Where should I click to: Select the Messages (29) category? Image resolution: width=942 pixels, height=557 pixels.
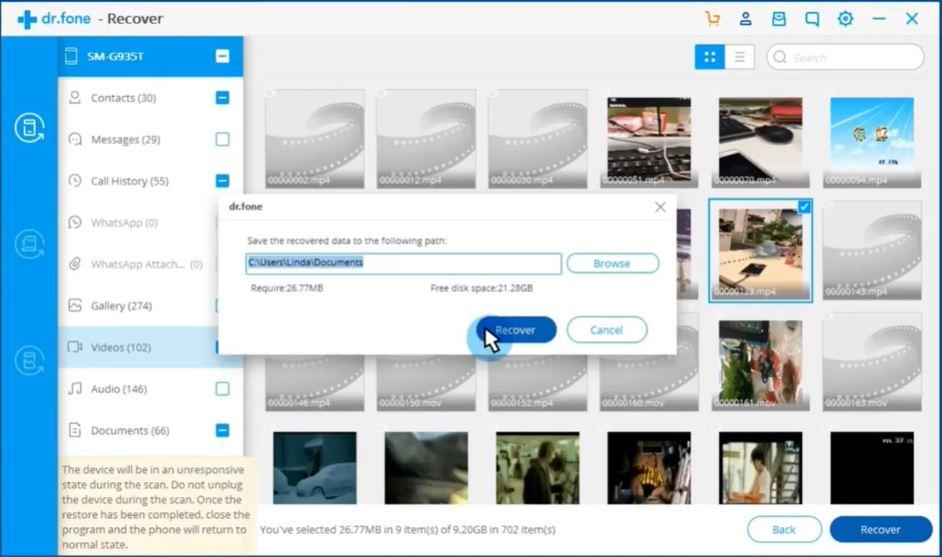coord(151,139)
